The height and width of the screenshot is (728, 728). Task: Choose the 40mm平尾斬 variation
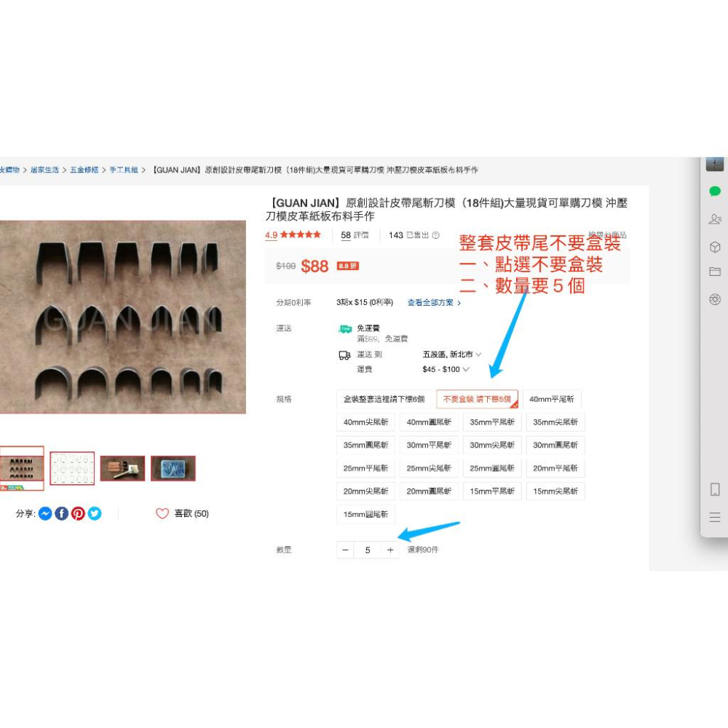[x=551, y=399]
